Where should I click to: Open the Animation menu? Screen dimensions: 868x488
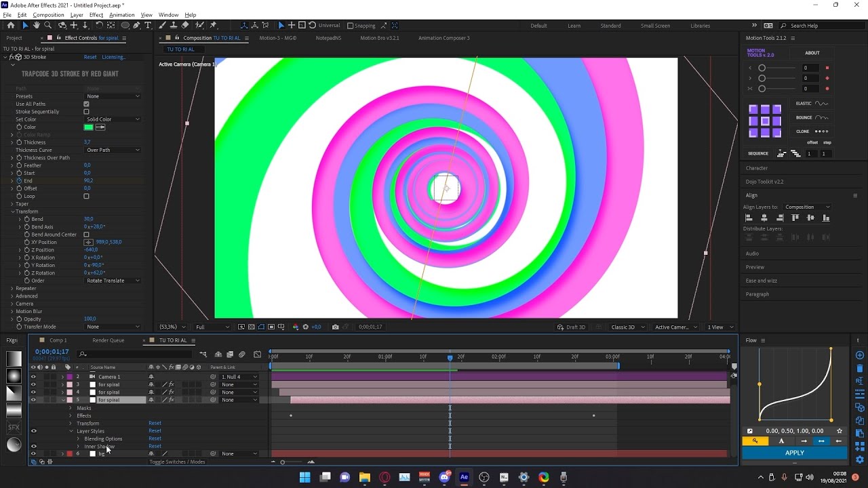[x=122, y=14]
